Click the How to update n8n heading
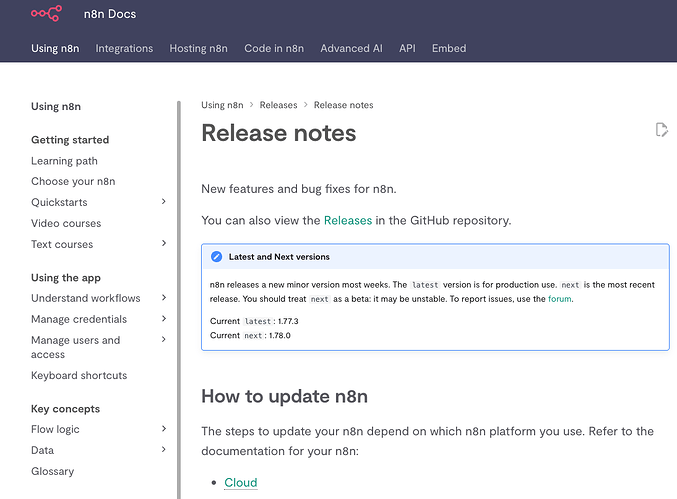 285,396
